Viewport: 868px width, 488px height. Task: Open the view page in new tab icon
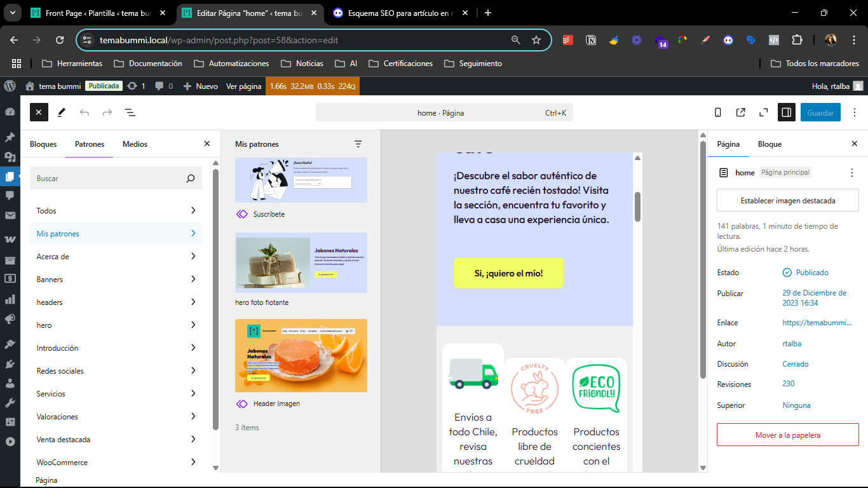click(x=741, y=112)
